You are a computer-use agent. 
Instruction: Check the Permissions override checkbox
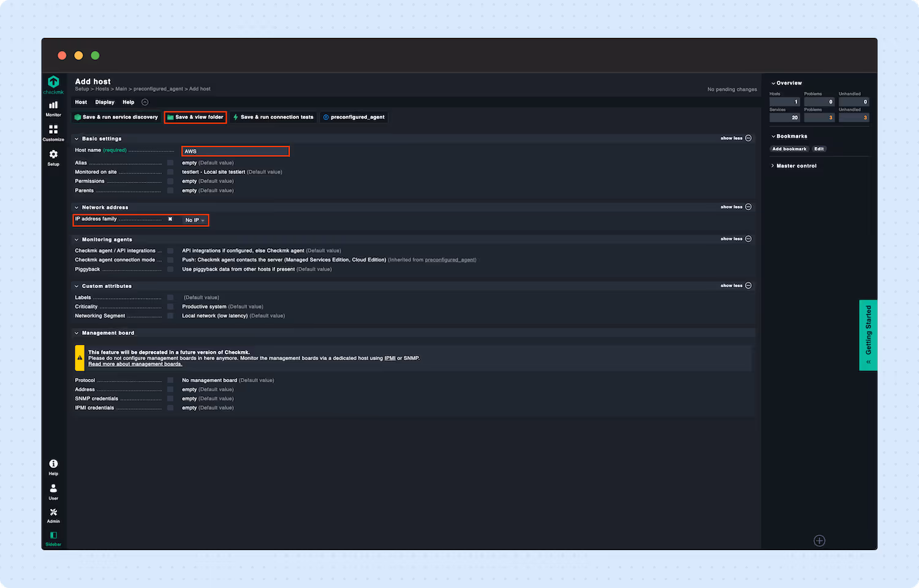[x=170, y=181]
